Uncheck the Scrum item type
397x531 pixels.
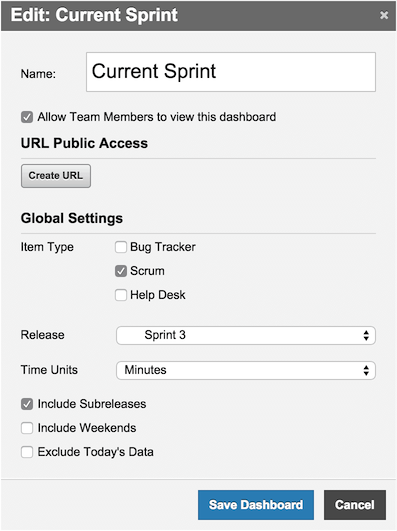point(121,271)
